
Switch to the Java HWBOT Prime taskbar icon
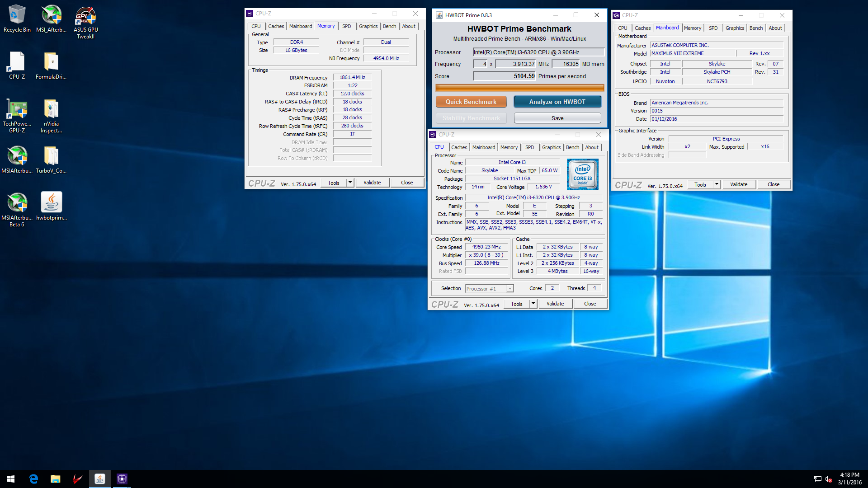click(x=99, y=479)
